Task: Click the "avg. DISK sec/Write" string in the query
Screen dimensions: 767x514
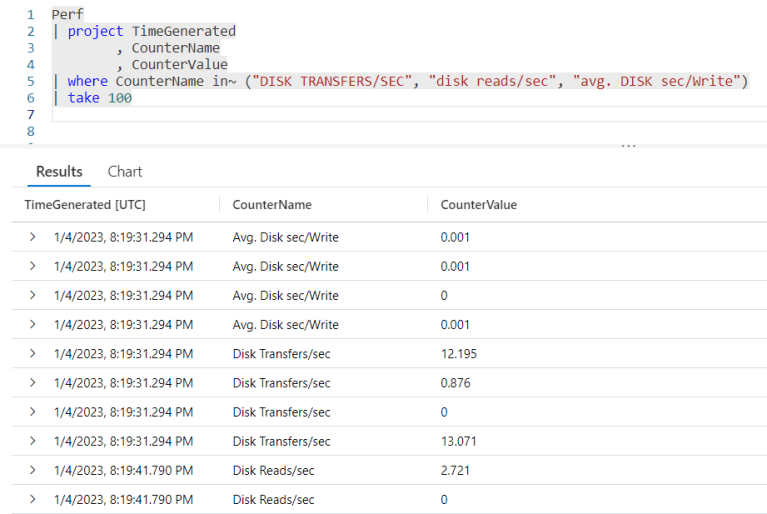Action: 656,81
